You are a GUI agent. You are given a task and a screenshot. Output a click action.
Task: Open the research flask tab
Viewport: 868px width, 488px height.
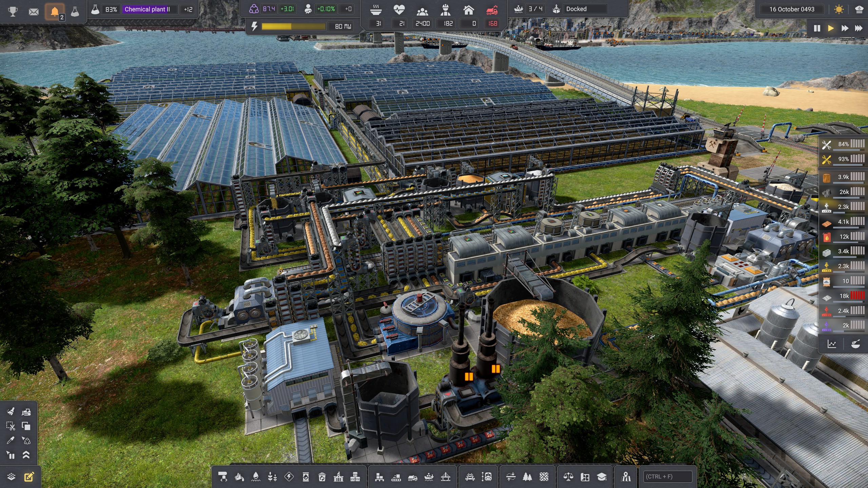click(x=75, y=12)
